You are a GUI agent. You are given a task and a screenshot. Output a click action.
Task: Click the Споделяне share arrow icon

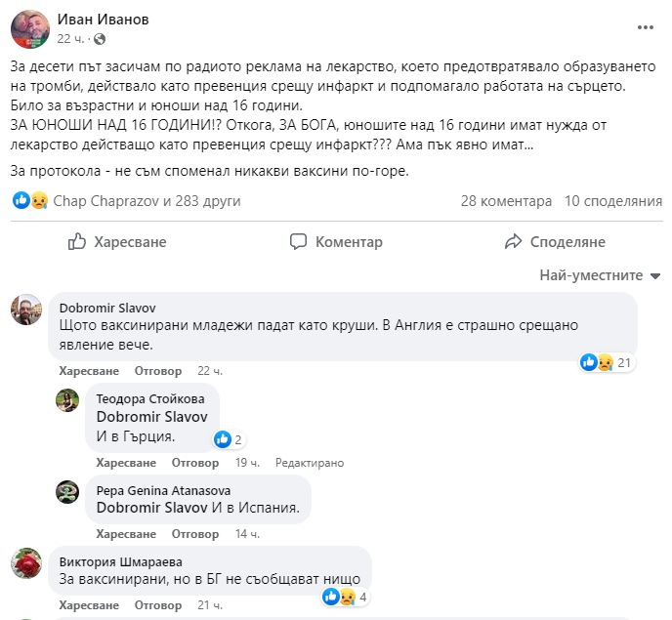pos(513,242)
